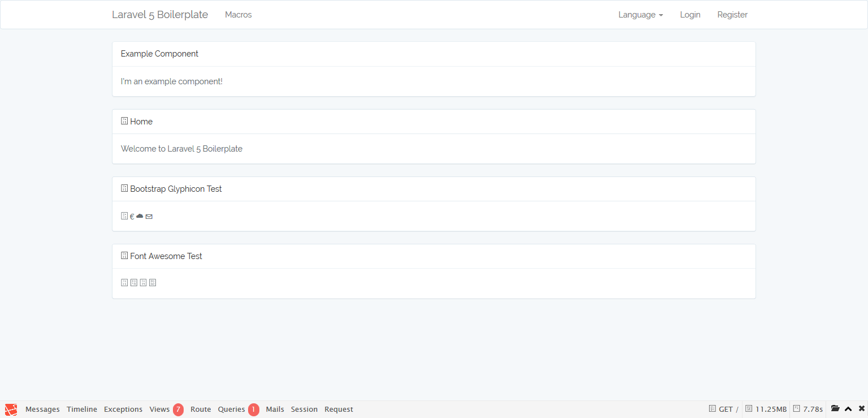868x418 pixels.
Task: Click the Laravel 5 Boilerplate brand link
Action: point(160,15)
